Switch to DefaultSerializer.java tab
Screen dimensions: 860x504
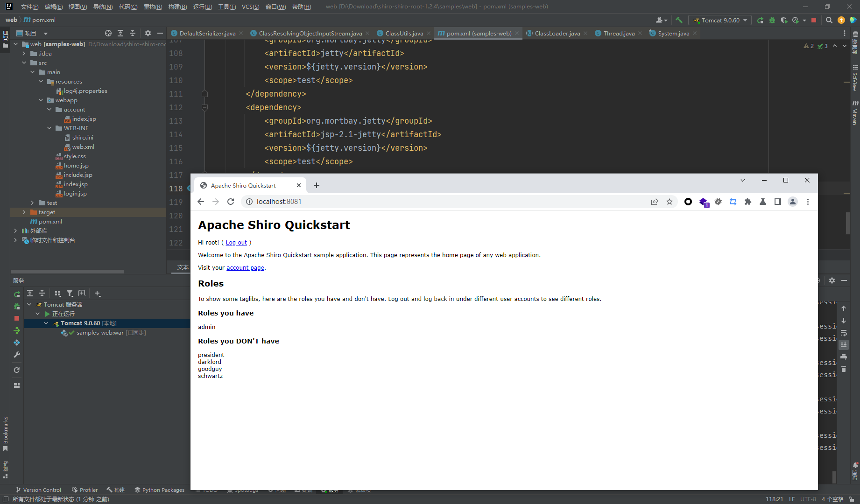207,33
